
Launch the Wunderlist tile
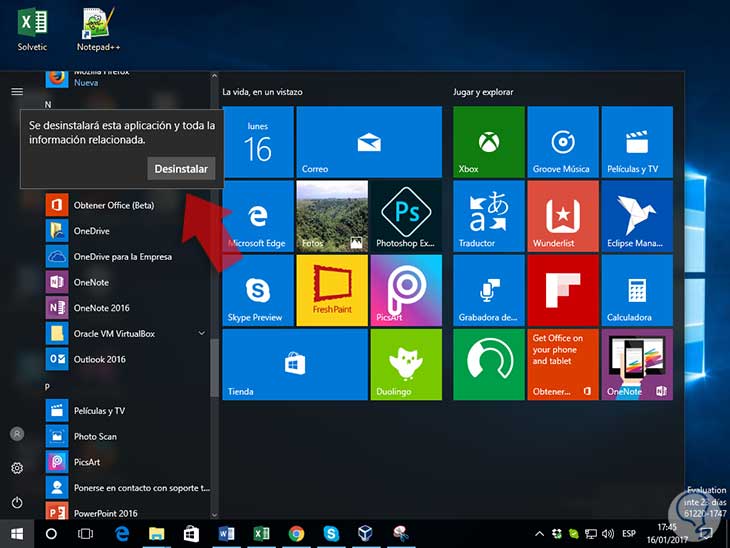tap(562, 216)
